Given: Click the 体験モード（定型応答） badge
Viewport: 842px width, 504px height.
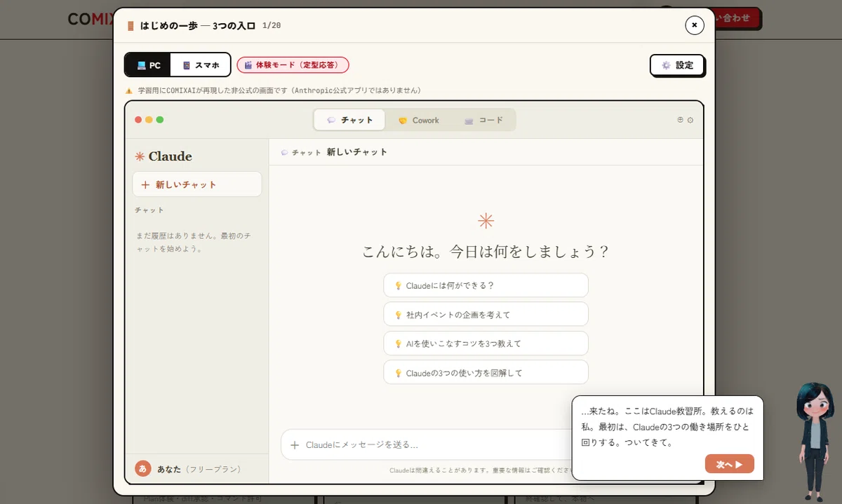Looking at the screenshot, I should (293, 65).
